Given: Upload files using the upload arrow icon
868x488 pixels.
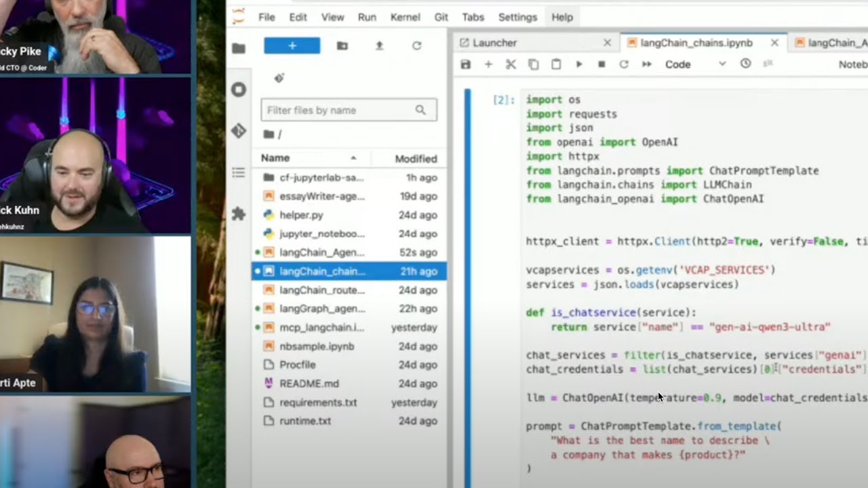Looking at the screenshot, I should tap(379, 45).
